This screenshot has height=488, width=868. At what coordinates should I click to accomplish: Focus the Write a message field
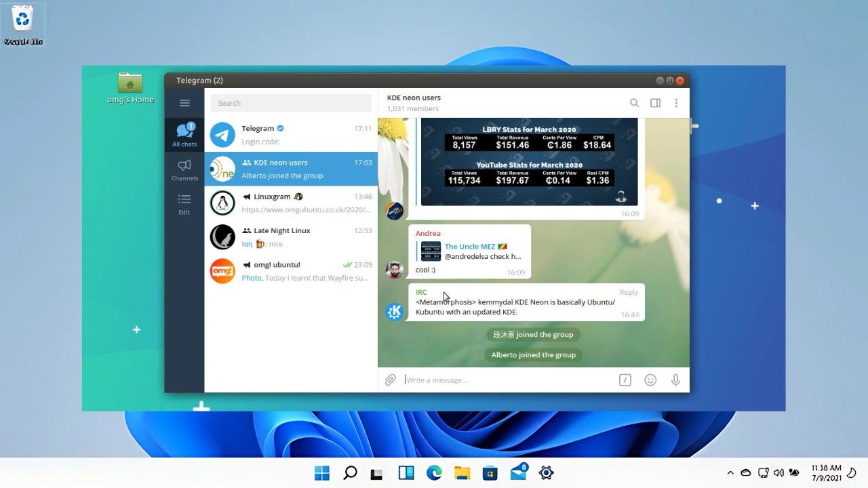tap(509, 380)
